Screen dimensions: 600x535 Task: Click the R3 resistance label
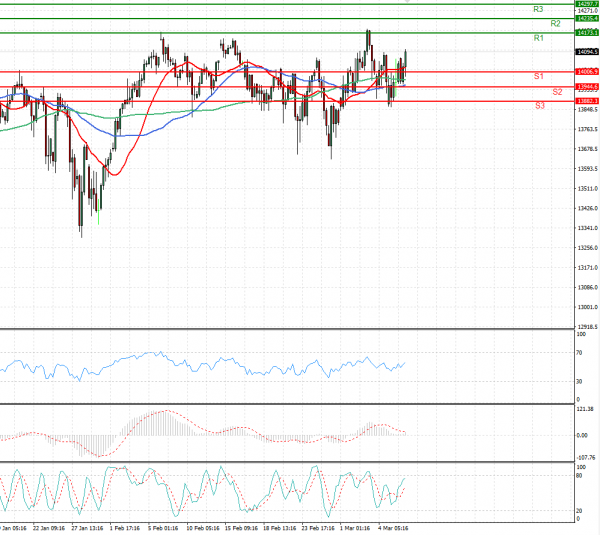(x=538, y=9)
